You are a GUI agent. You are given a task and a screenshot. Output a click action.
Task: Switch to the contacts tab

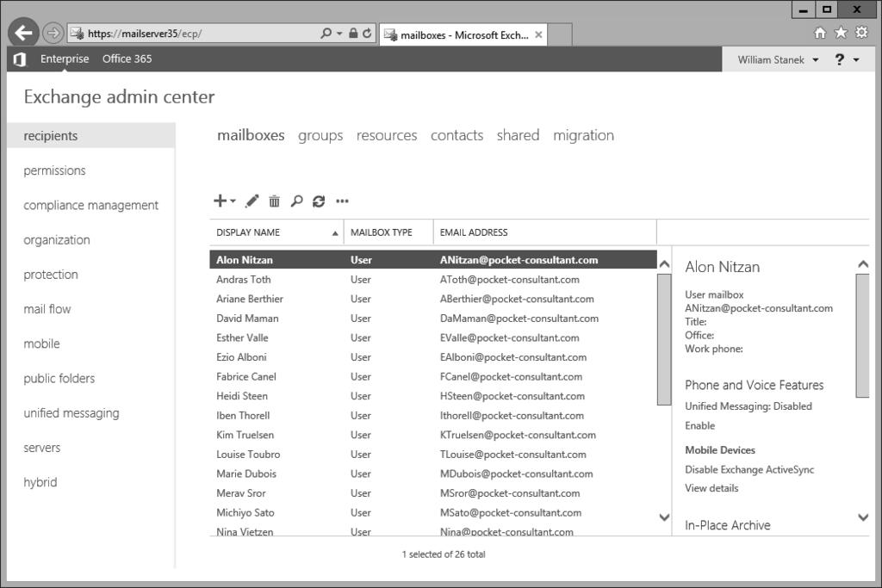pyautogui.click(x=457, y=135)
